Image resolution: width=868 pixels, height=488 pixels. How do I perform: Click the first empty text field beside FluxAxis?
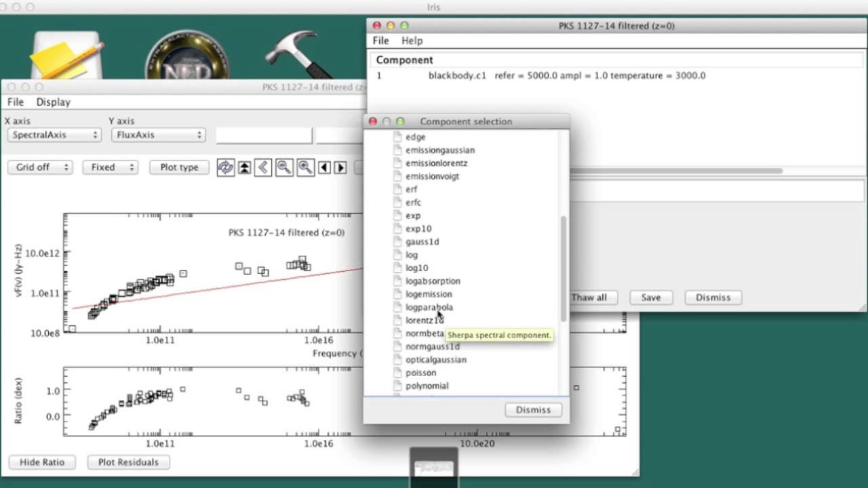(264, 135)
